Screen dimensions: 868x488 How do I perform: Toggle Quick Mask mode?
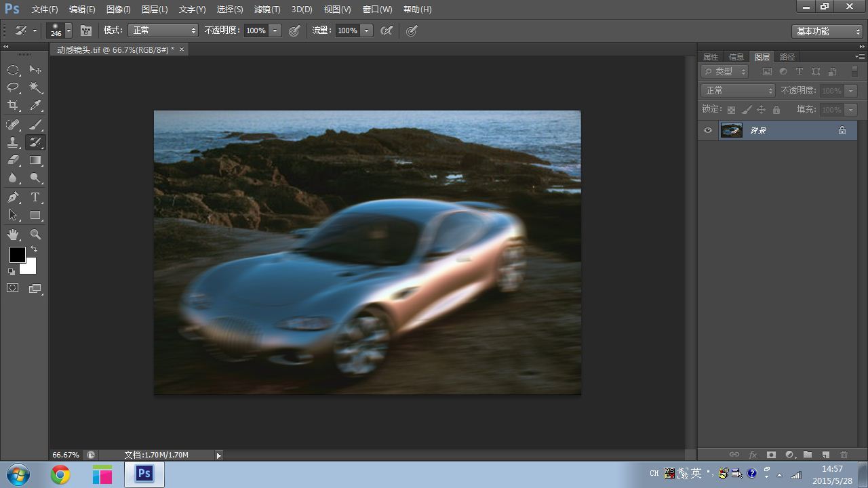(13, 288)
